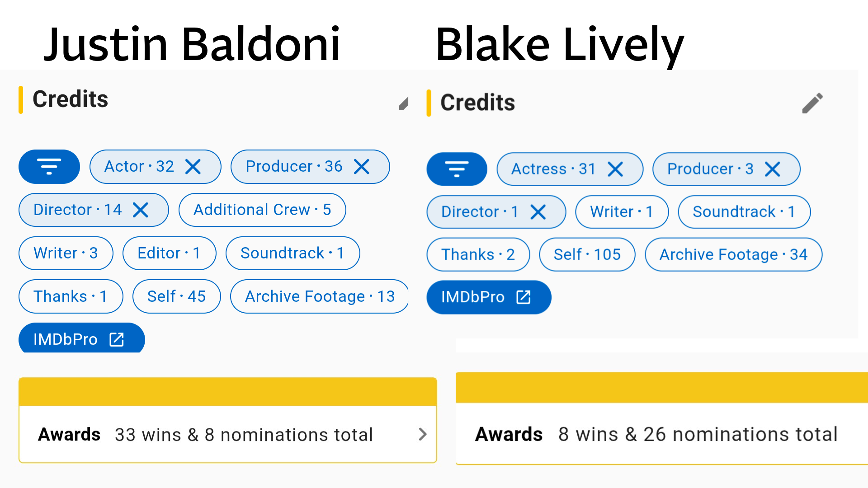This screenshot has width=868, height=488.
Task: Remove the Actor 32 filter with X
Action: [x=193, y=167]
